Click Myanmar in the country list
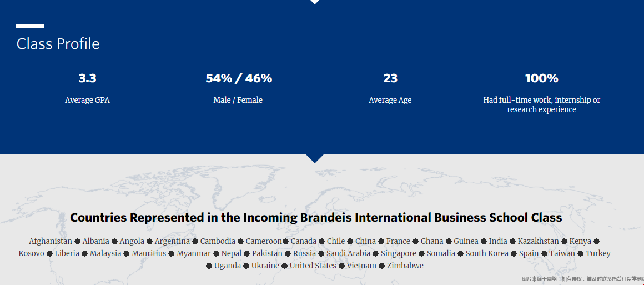 coord(193,253)
